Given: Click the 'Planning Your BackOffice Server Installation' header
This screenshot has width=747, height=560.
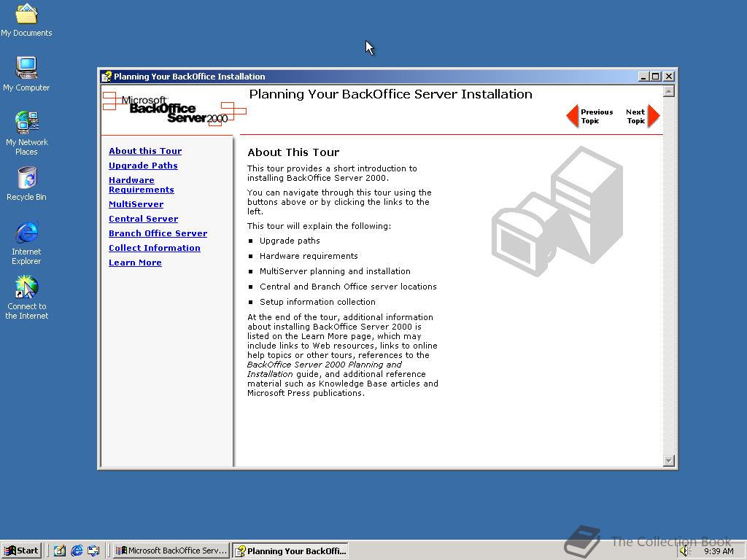Looking at the screenshot, I should tap(391, 94).
